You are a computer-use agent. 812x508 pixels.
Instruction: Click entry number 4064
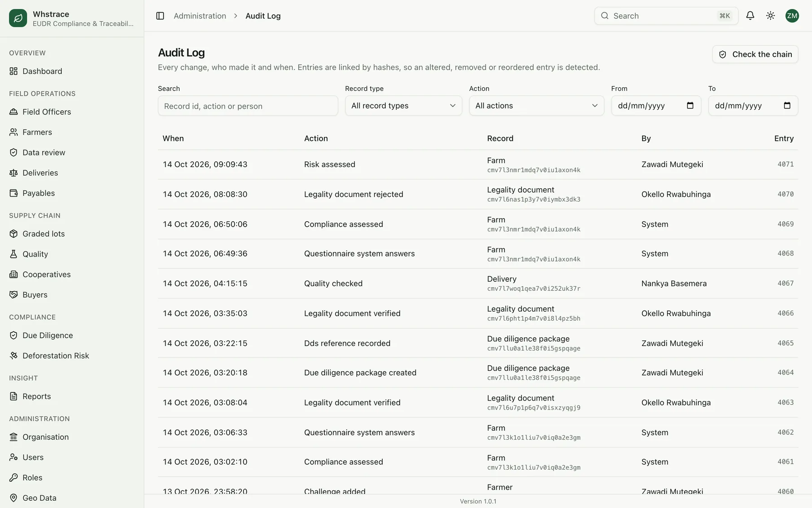785,373
